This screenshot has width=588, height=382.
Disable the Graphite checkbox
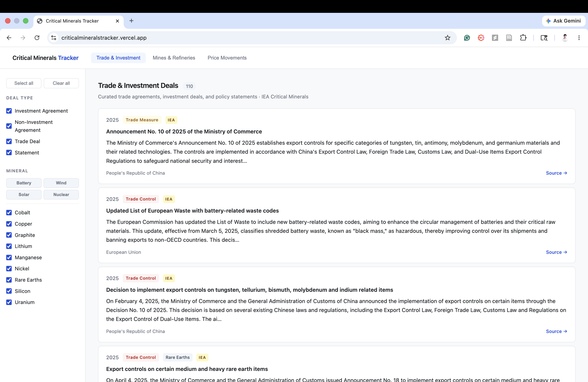tap(9, 235)
